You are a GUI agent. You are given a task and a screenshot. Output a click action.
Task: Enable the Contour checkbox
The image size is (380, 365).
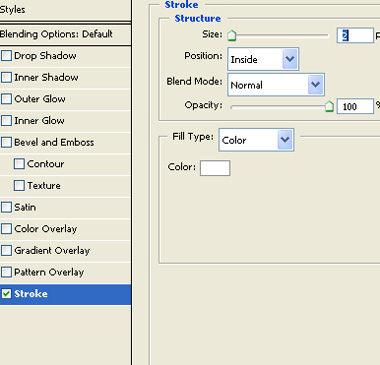click(19, 164)
